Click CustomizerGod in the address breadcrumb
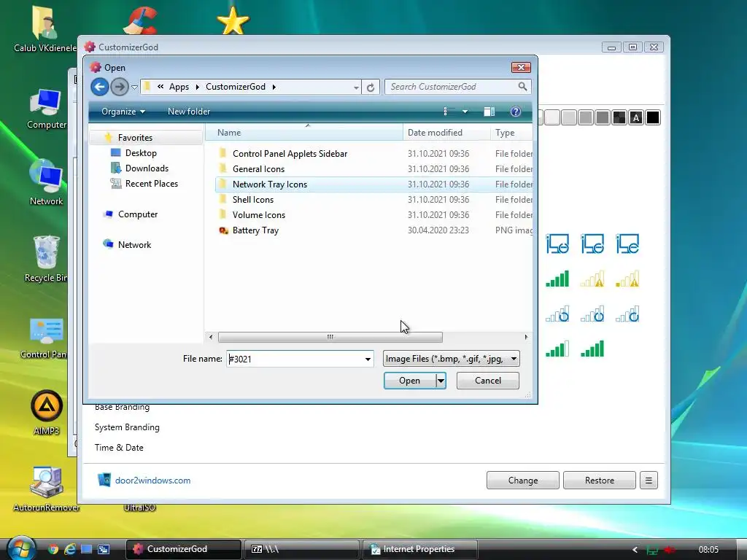This screenshot has height=560, width=747. 236,87
